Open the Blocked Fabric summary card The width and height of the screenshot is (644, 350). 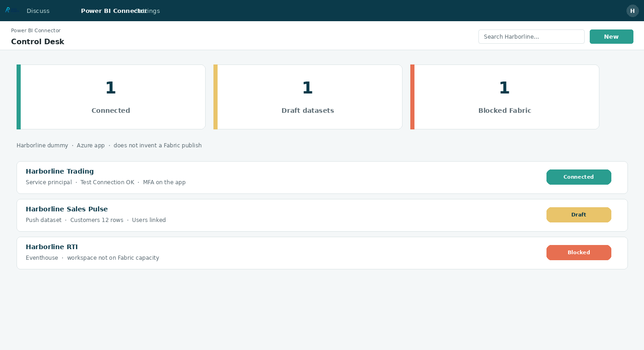[505, 97]
